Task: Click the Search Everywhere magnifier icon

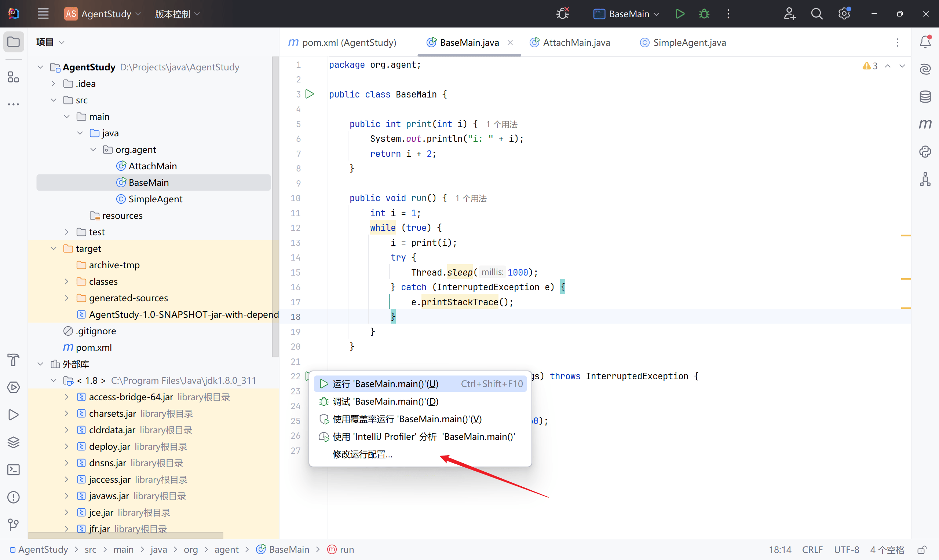Action: [816, 14]
